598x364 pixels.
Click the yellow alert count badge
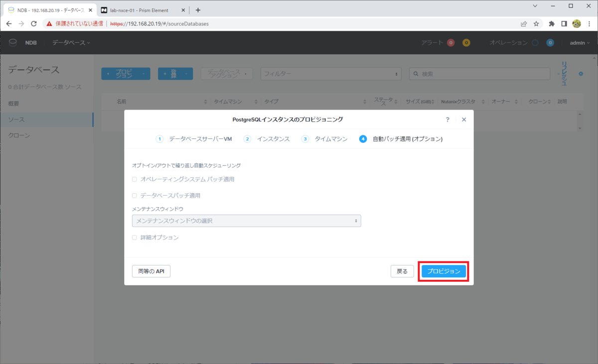(466, 43)
